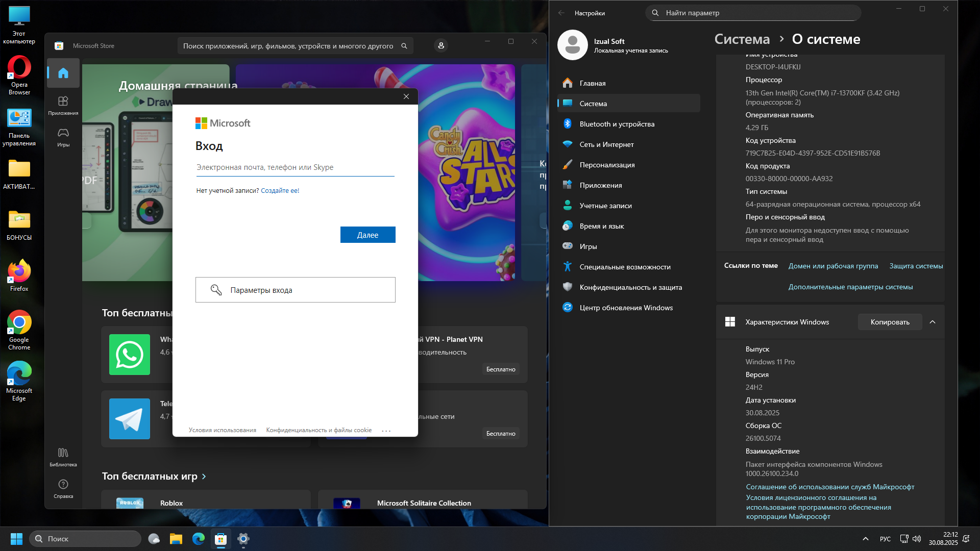This screenshot has width=980, height=551.
Task: Click Microsoft Store icon on taskbar
Action: tap(221, 539)
